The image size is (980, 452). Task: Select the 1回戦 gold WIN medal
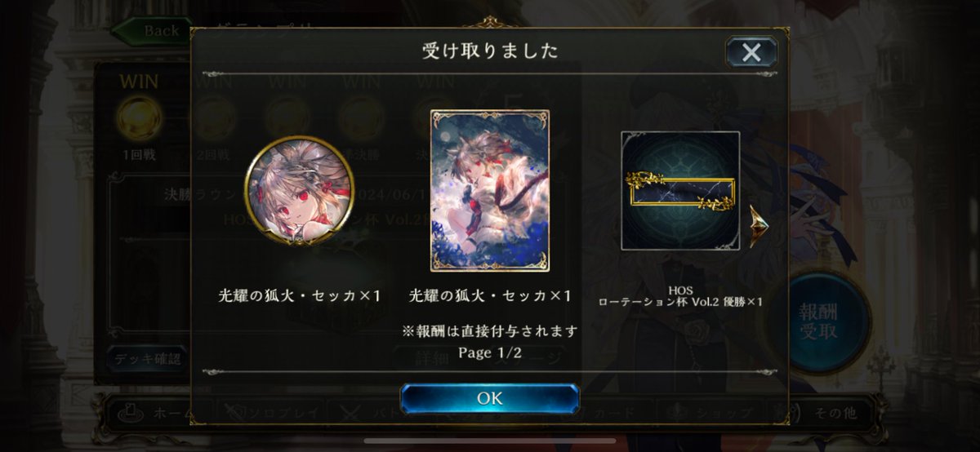pyautogui.click(x=139, y=117)
